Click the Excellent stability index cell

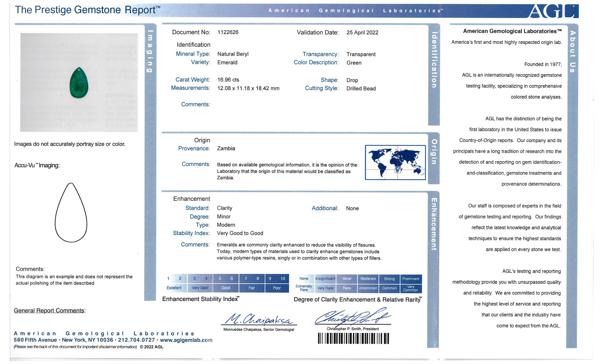(x=174, y=288)
